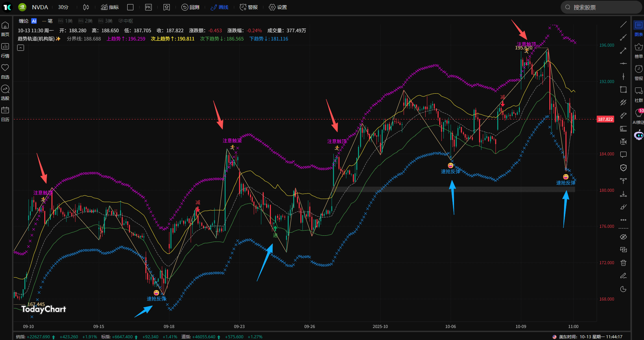Open the 行情 tab in left sidebar
644x340 pixels.
tap(5, 50)
